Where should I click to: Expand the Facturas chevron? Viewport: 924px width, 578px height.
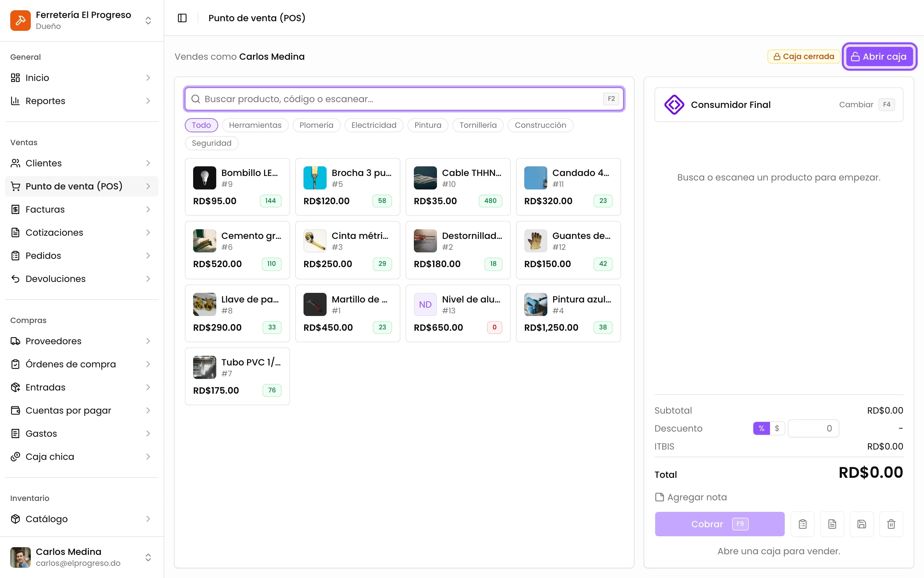pyautogui.click(x=148, y=209)
